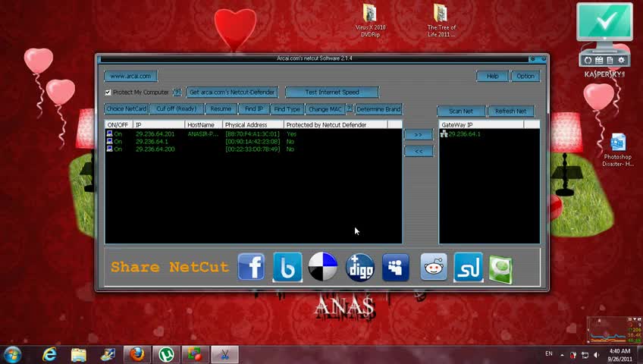Click the << move-left button
643x364 pixels.
click(x=419, y=151)
